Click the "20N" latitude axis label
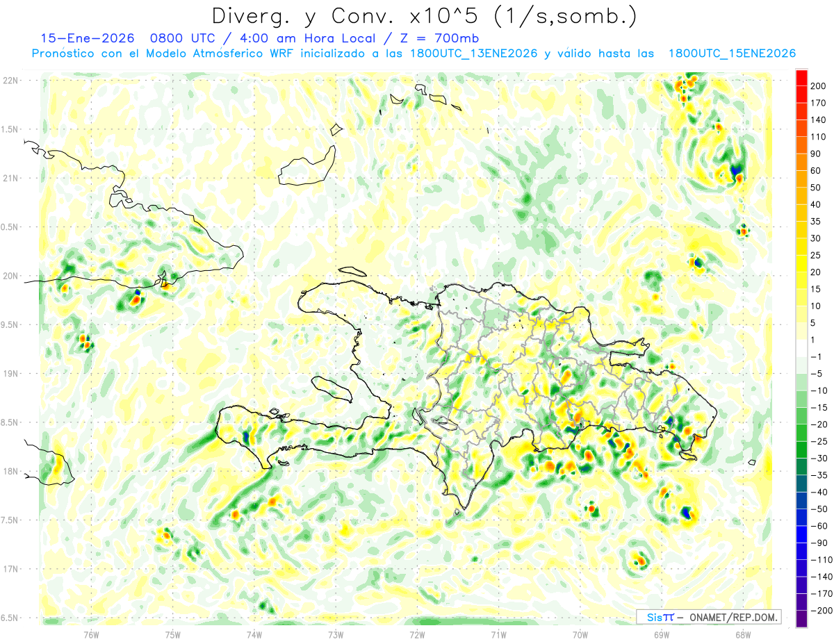The width and height of the screenshot is (834, 644). 11,276
